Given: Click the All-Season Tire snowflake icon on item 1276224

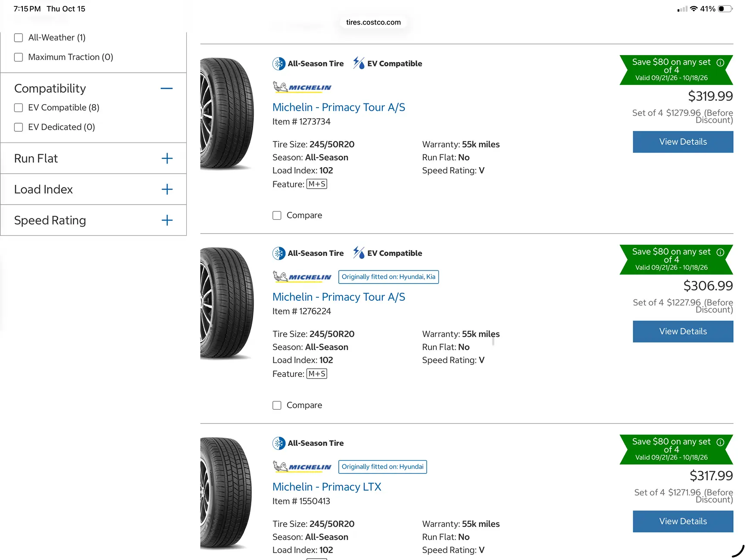Looking at the screenshot, I should point(279,253).
